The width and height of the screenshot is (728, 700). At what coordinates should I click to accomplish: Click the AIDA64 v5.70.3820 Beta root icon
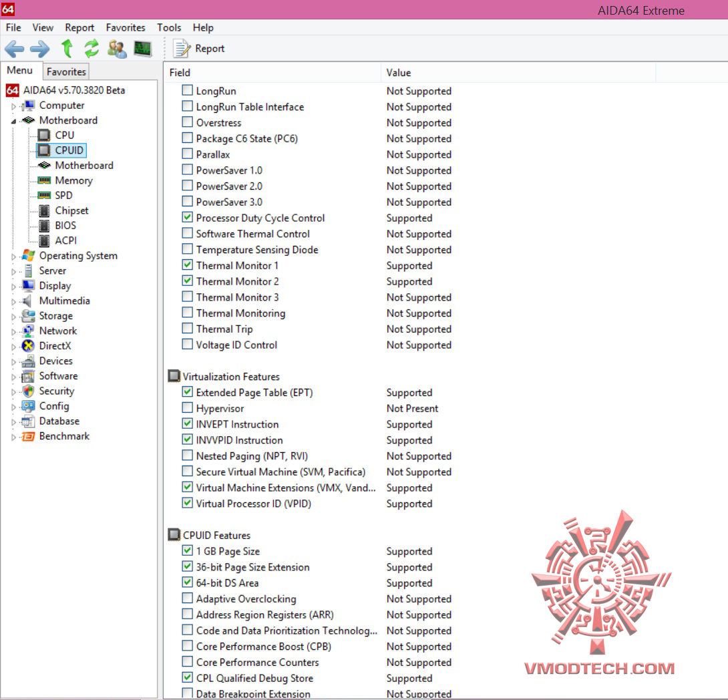tap(13, 90)
